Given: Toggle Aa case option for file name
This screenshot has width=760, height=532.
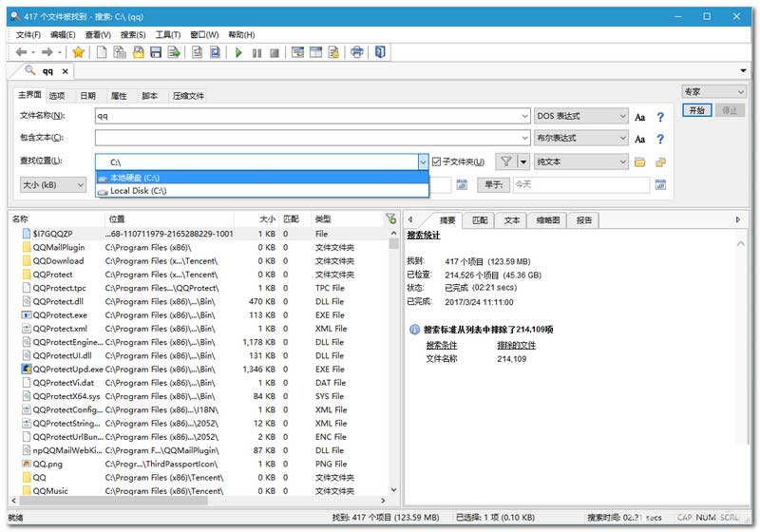Looking at the screenshot, I should 639,117.
